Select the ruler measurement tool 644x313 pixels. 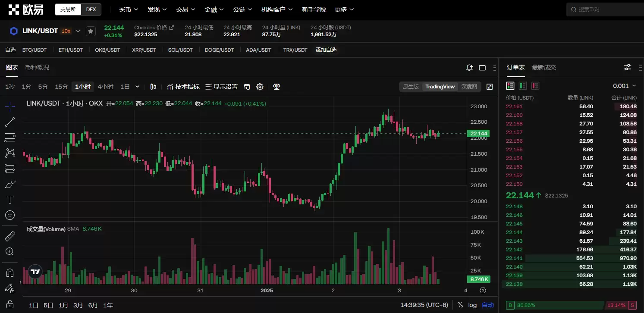point(10,236)
